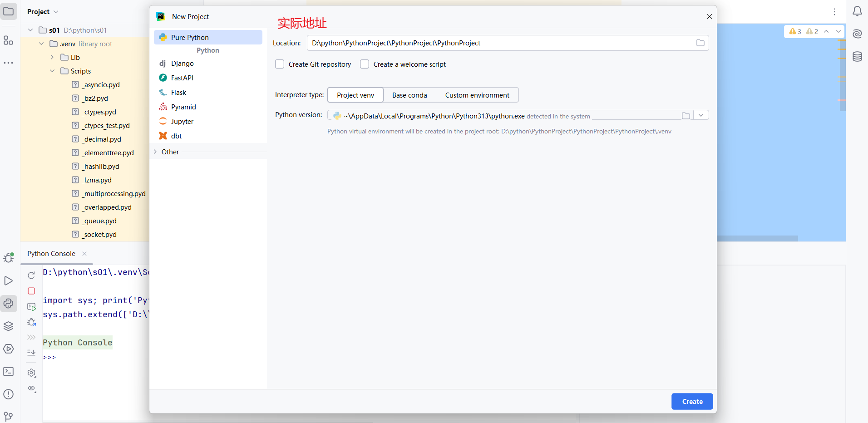Screen dimensions: 868x423
Task: Jump to previous highlighted problem
Action: (826, 31)
